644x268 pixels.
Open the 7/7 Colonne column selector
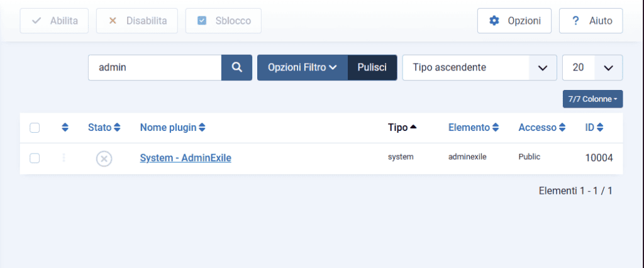592,99
